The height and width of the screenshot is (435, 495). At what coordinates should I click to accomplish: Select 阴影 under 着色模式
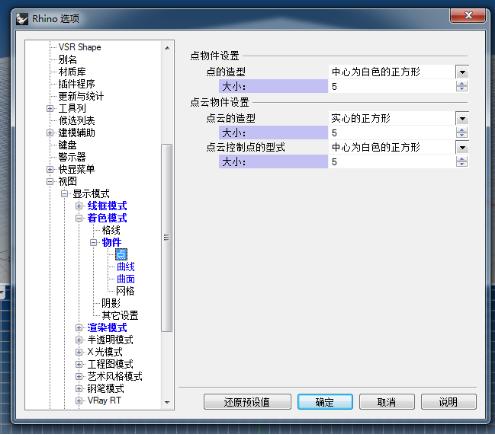coord(111,303)
